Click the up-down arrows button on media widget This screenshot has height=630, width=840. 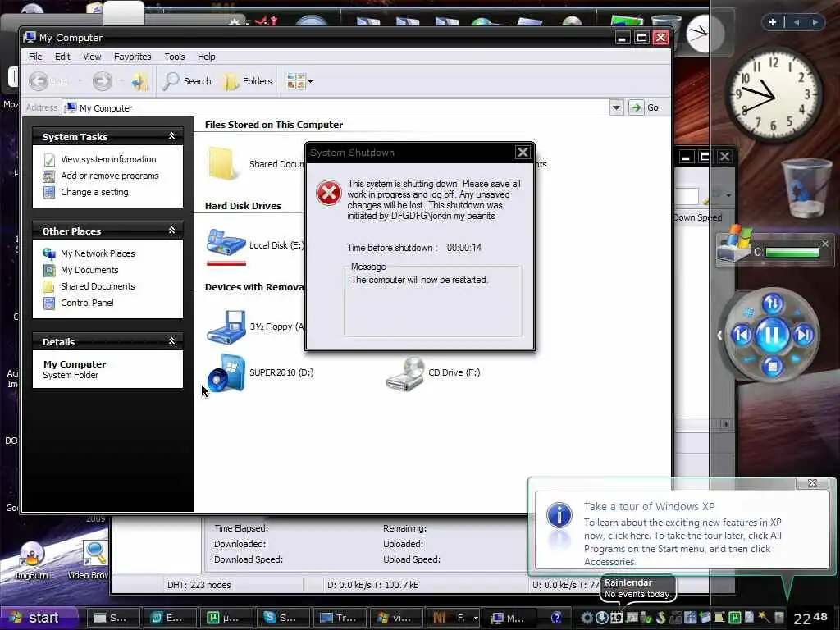[x=772, y=304]
